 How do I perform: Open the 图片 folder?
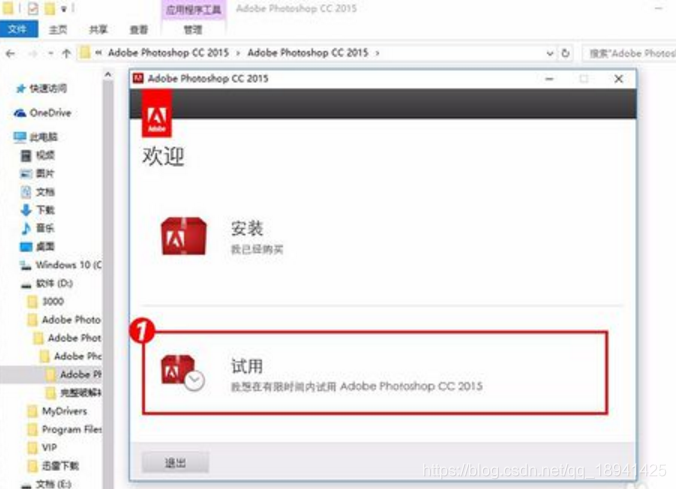click(38, 173)
